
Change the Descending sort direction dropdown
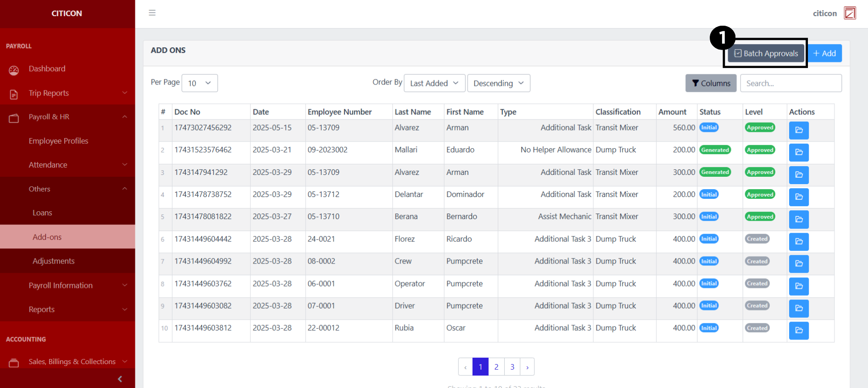point(498,83)
